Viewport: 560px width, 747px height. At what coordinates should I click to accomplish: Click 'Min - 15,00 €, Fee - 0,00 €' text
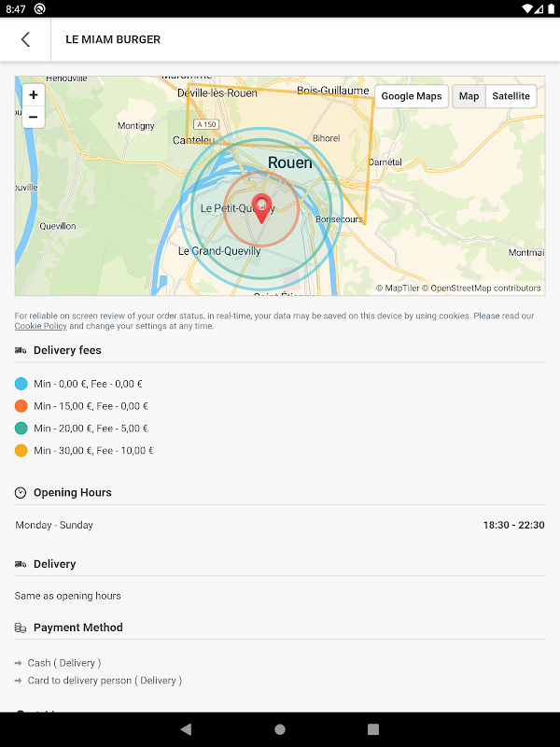pos(91,406)
